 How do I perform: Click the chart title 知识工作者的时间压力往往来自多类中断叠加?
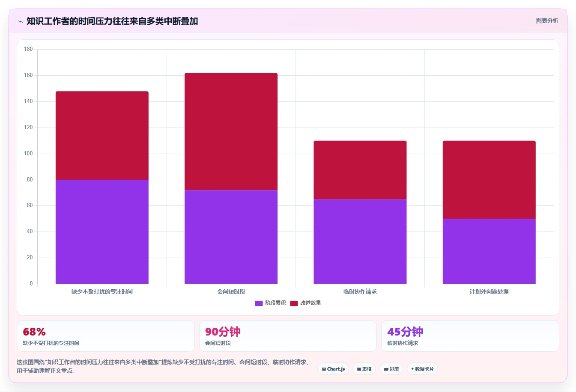[x=112, y=21]
